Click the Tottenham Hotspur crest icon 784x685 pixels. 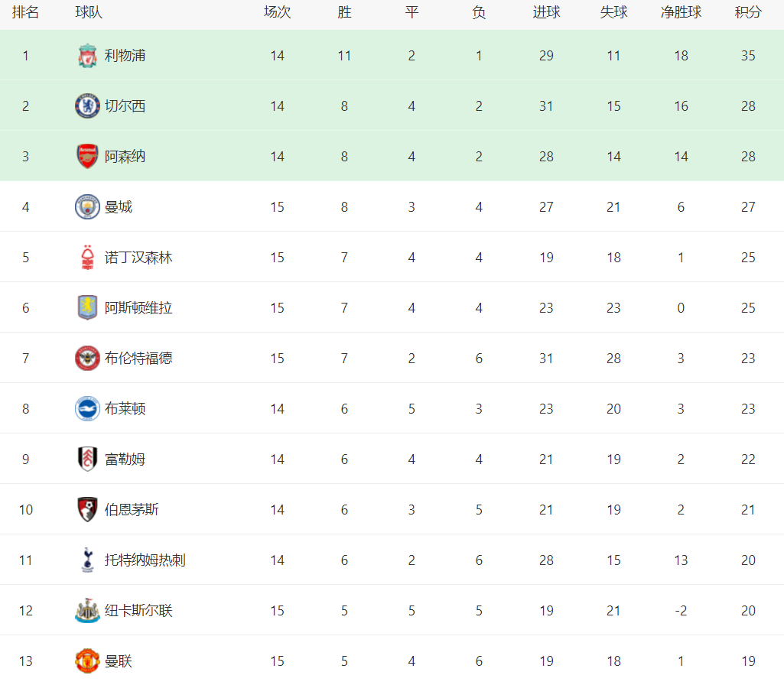pyautogui.click(x=87, y=560)
